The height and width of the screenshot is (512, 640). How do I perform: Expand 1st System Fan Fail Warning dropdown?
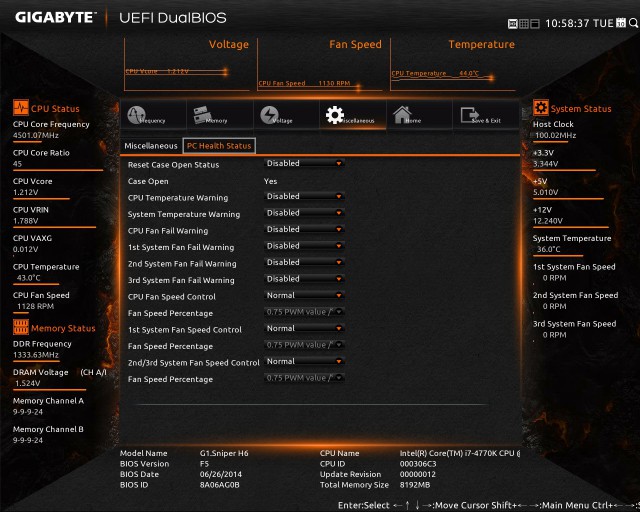pyautogui.click(x=304, y=246)
